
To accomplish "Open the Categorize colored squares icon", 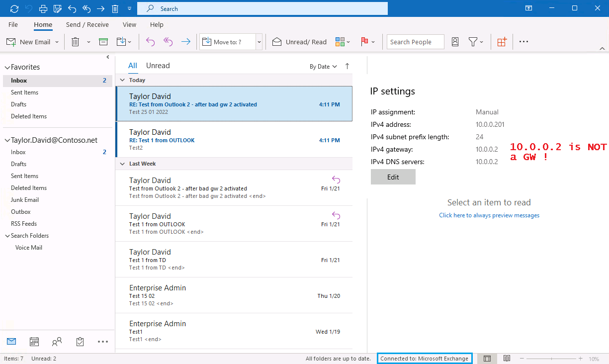I will click(x=340, y=42).
